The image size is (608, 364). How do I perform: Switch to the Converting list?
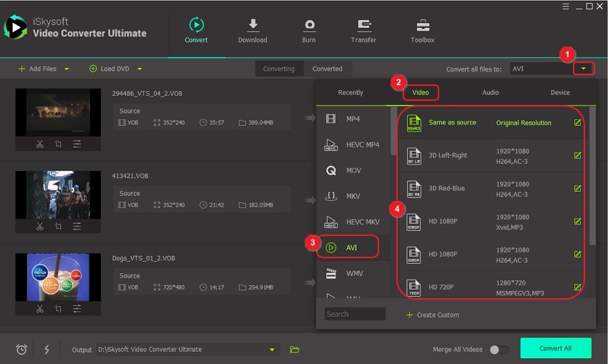coord(278,69)
